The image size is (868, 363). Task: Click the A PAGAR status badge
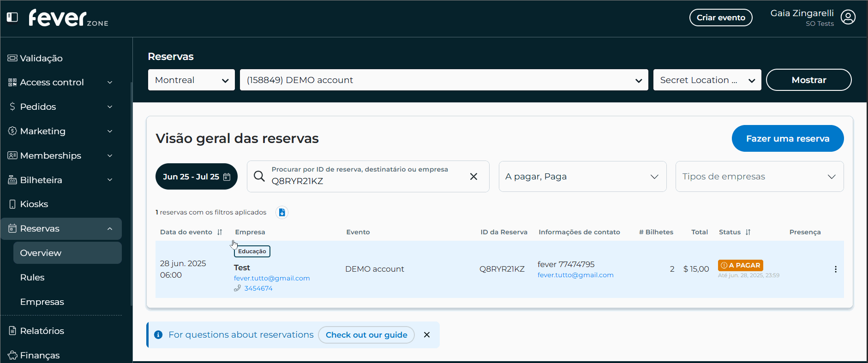click(x=741, y=265)
